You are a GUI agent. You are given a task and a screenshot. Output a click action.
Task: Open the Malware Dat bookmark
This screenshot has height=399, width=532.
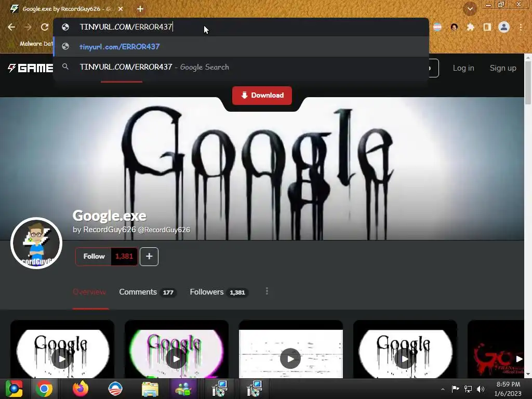tap(36, 44)
